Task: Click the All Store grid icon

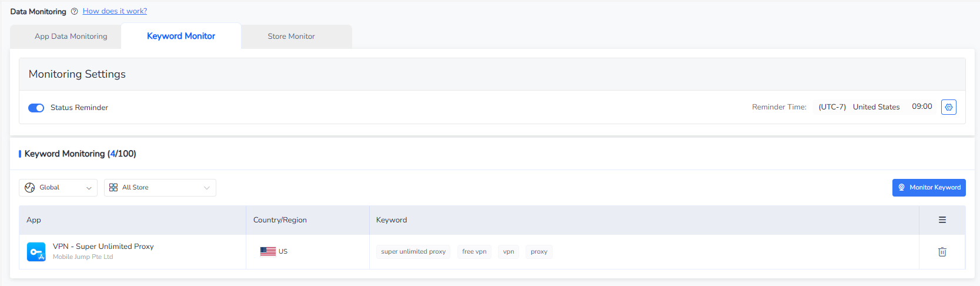Action: [113, 188]
